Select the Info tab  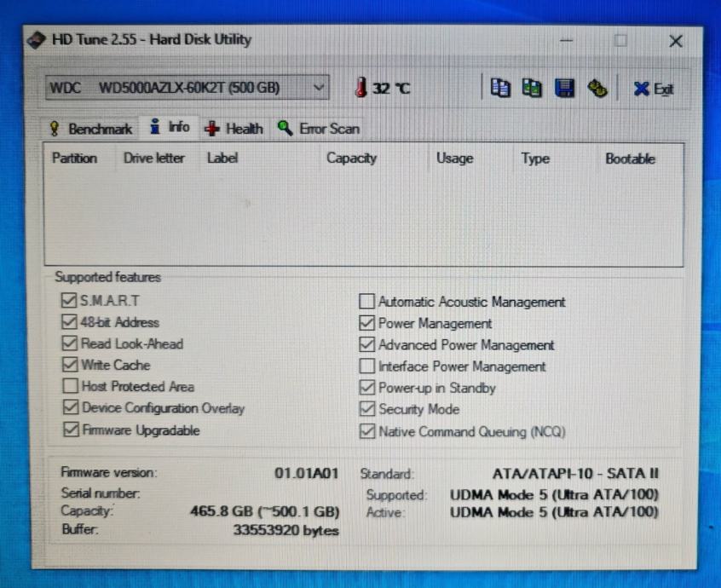(x=170, y=127)
